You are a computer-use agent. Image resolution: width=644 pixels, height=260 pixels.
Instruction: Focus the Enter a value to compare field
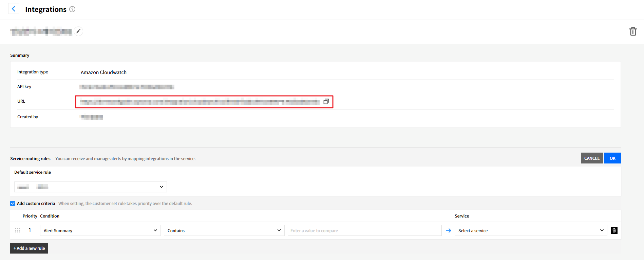pyautogui.click(x=364, y=230)
